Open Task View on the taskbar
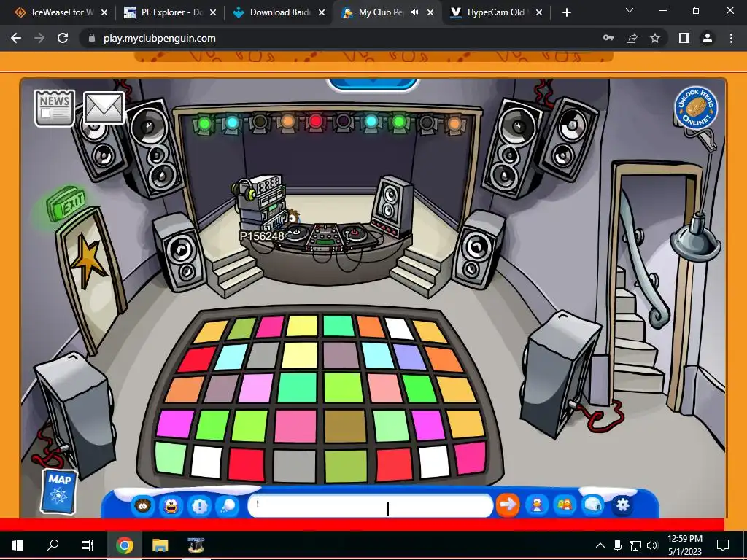Viewport: 747px width, 560px height. click(88, 545)
